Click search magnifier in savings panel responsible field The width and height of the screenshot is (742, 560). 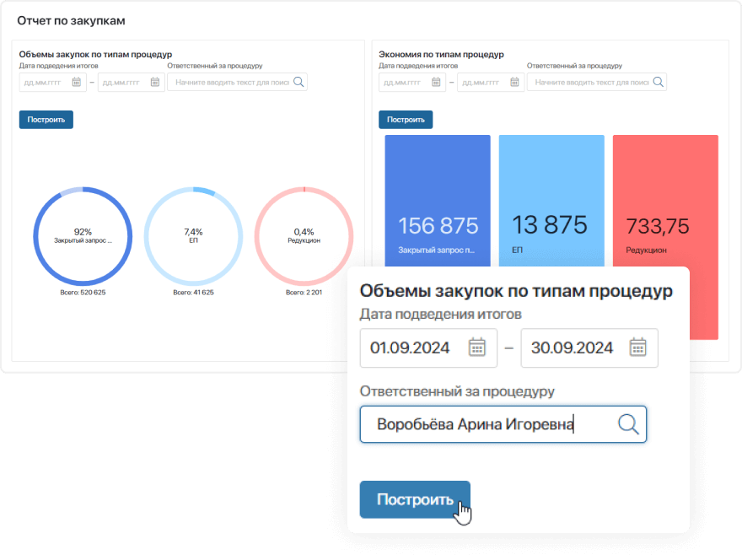point(659,82)
